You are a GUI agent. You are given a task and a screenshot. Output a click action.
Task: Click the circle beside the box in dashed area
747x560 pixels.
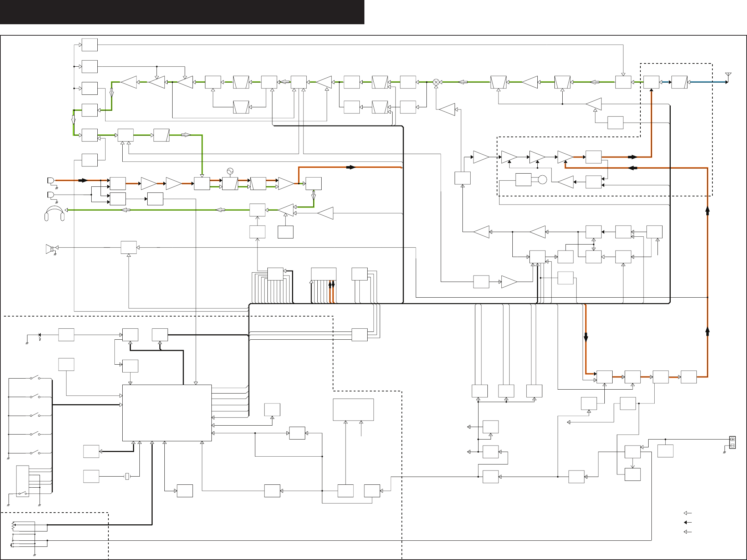point(542,180)
